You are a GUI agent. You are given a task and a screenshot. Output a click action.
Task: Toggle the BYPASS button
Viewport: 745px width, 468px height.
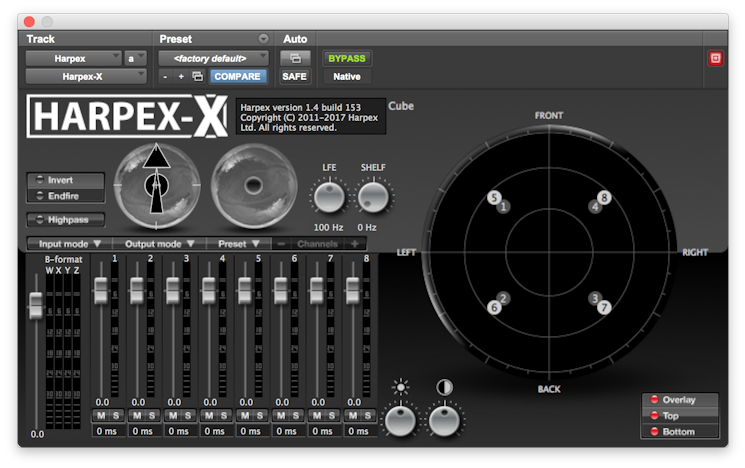[x=347, y=58]
